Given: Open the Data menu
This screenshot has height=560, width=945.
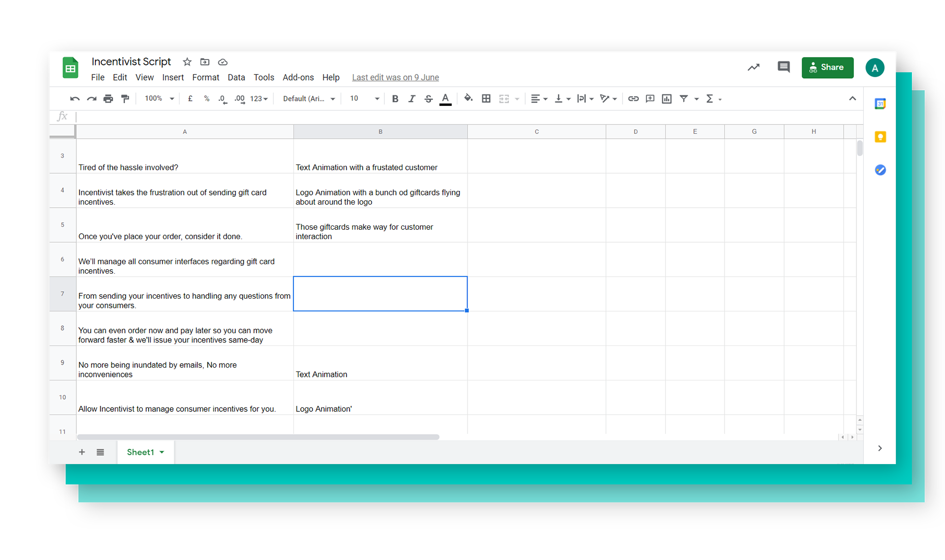Looking at the screenshot, I should point(236,77).
